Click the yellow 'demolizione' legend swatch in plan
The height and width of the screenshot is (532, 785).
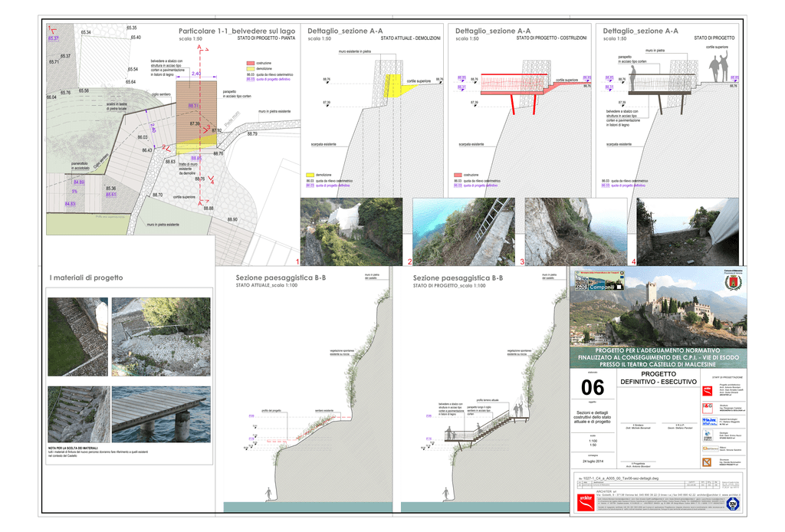coord(250,68)
